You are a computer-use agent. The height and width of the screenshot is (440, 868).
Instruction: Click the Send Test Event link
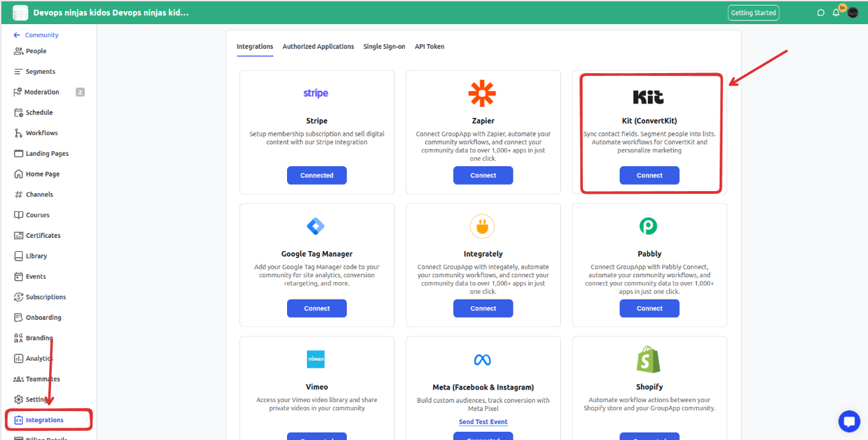pos(483,422)
